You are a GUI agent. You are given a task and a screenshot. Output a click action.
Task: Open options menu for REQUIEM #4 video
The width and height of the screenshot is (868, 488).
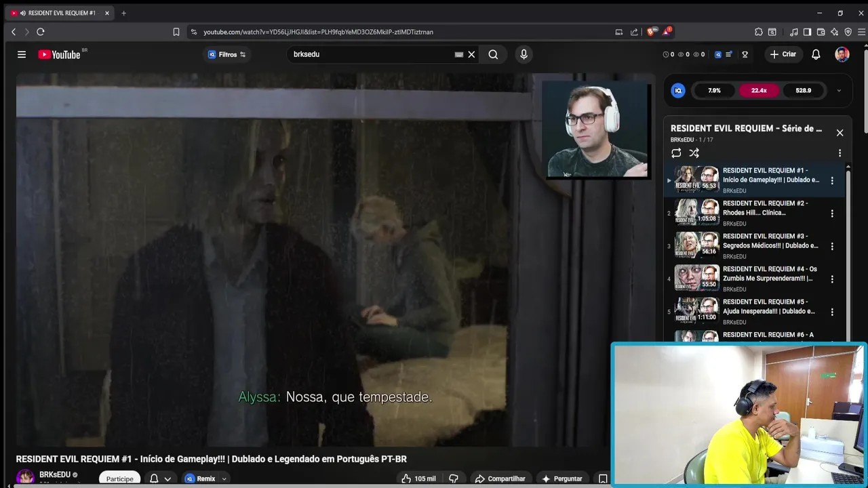[832, 279]
